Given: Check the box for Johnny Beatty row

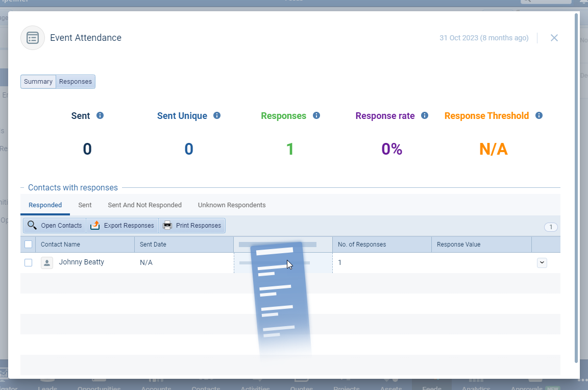Looking at the screenshot, I should 29,262.
